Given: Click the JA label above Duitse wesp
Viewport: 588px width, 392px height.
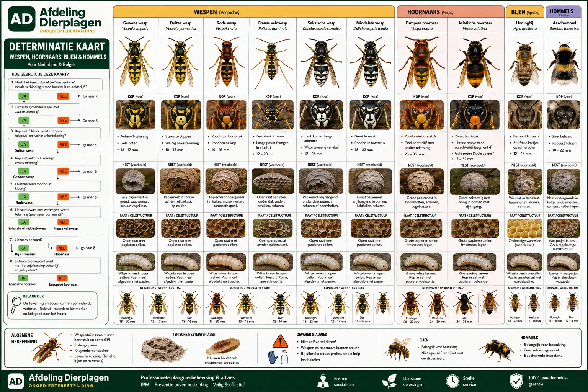Looking at the screenshot, I should pos(24,145).
